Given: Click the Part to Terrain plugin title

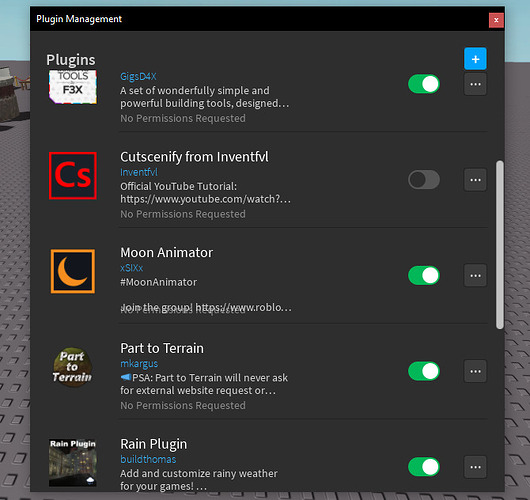Looking at the screenshot, I should (x=162, y=348).
